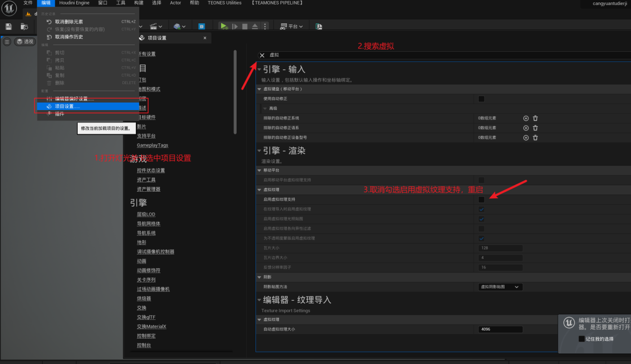Collapse the 引擎 - 渲染 section

tap(259, 151)
